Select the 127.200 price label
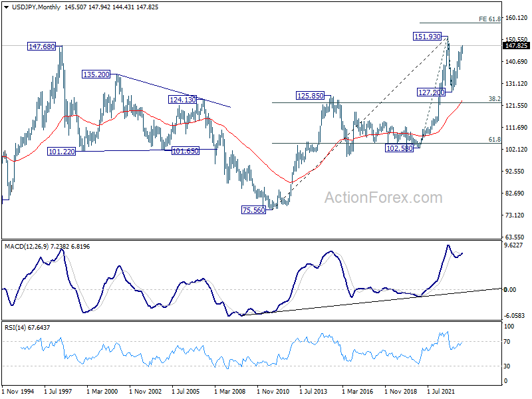The image size is (532, 399). [431, 92]
